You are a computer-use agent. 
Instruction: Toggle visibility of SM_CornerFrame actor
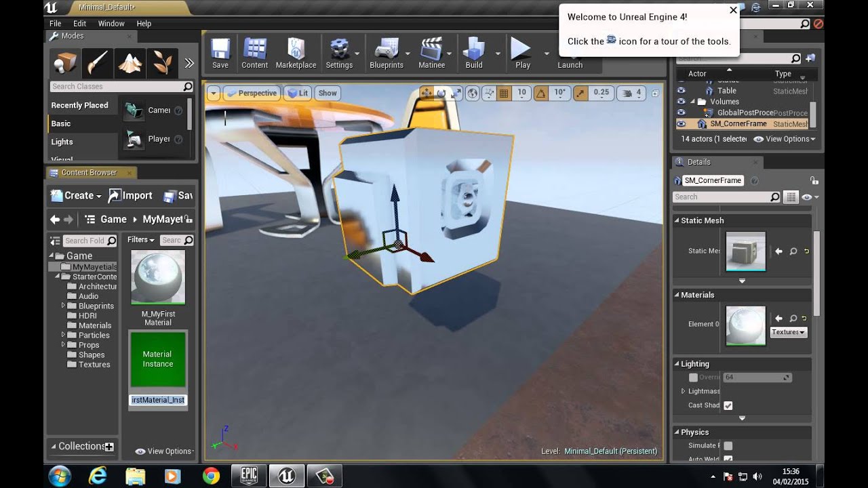point(681,123)
